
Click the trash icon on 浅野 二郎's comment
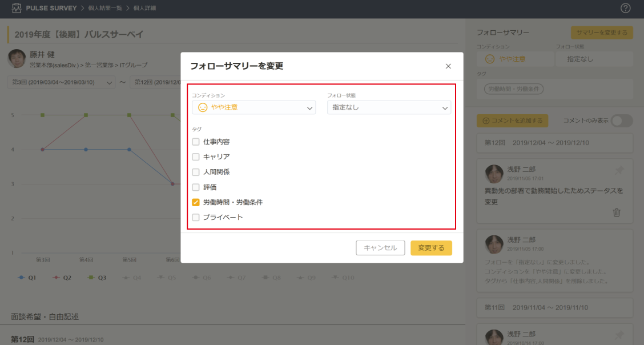pyautogui.click(x=617, y=212)
